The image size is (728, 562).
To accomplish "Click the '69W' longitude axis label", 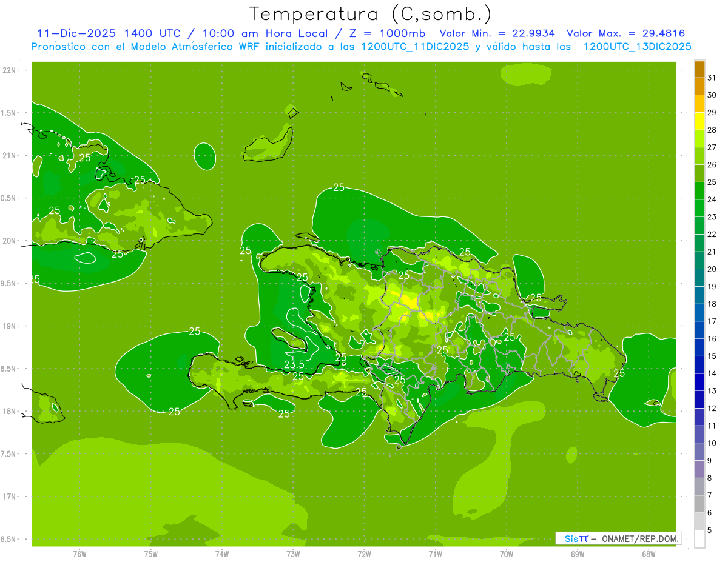I will 578,554.
